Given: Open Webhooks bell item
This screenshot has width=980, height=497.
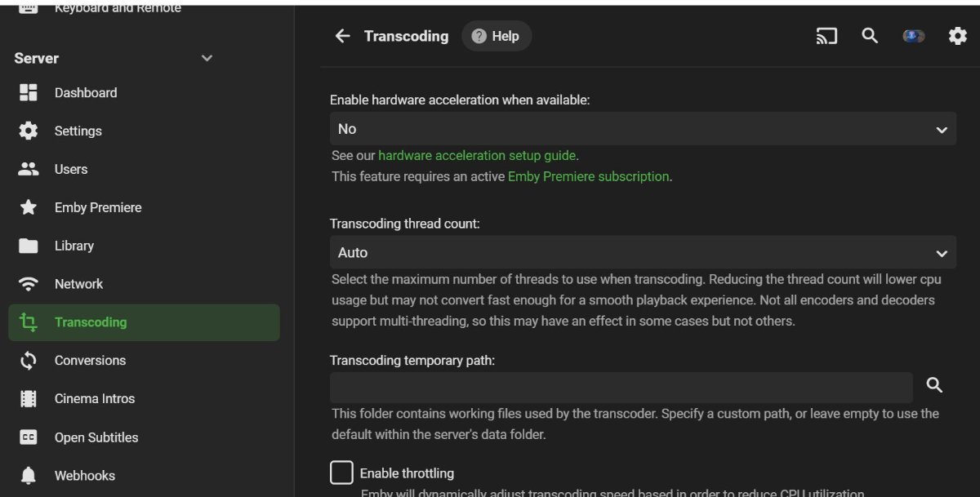Looking at the screenshot, I should pos(85,475).
